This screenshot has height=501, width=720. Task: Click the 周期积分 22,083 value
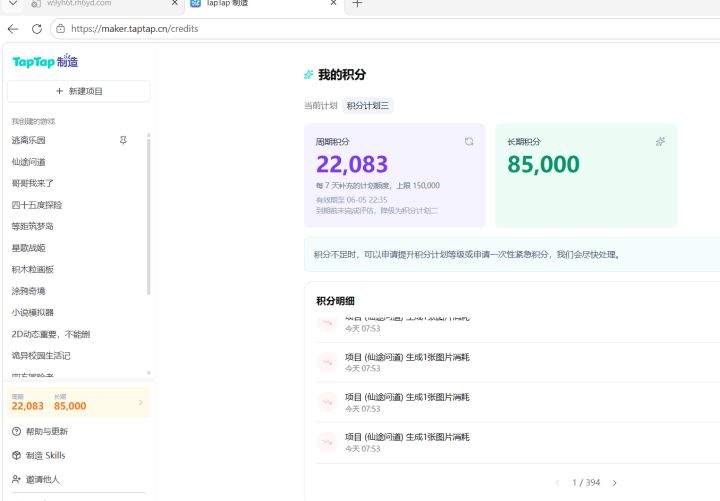tap(352, 164)
